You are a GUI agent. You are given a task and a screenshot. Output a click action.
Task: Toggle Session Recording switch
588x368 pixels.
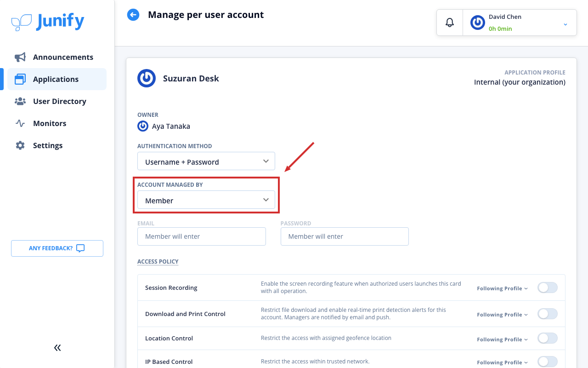548,288
